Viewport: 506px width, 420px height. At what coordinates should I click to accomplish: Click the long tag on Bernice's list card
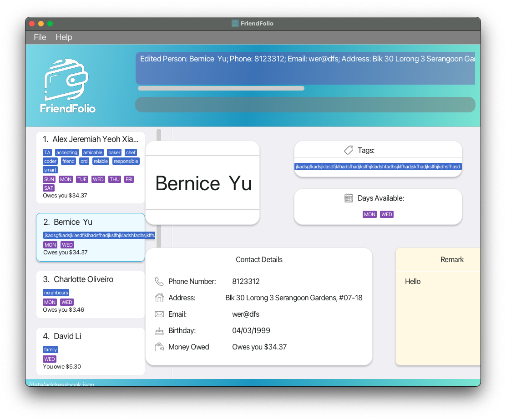point(99,235)
